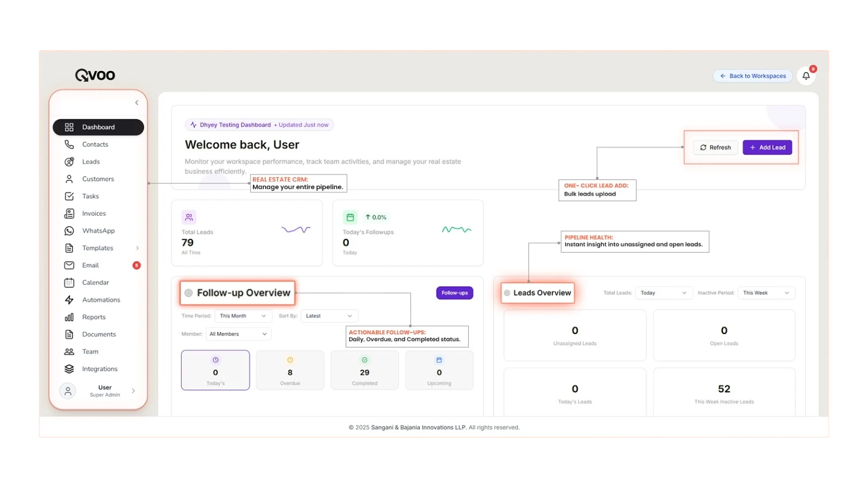
Task: Click the Today's Leads card
Action: (575, 393)
